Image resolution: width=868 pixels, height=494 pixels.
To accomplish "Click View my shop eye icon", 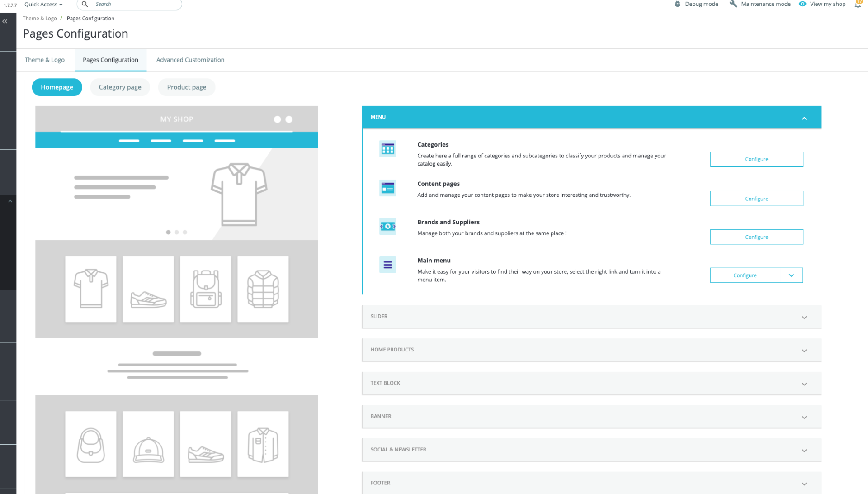I will [x=802, y=4].
